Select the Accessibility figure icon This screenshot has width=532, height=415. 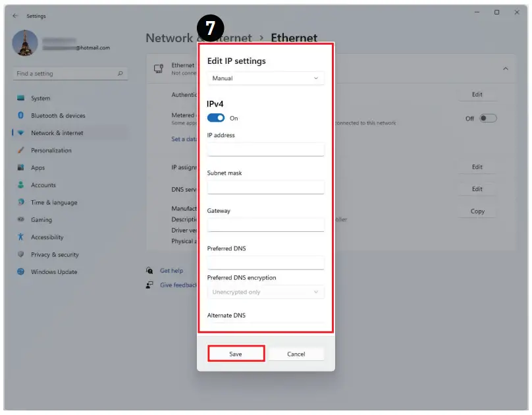click(x=21, y=237)
